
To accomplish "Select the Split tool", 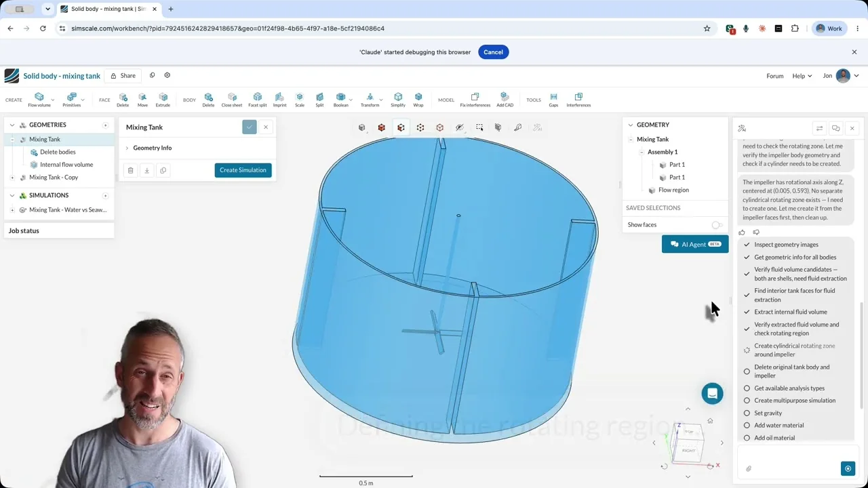I will click(319, 100).
